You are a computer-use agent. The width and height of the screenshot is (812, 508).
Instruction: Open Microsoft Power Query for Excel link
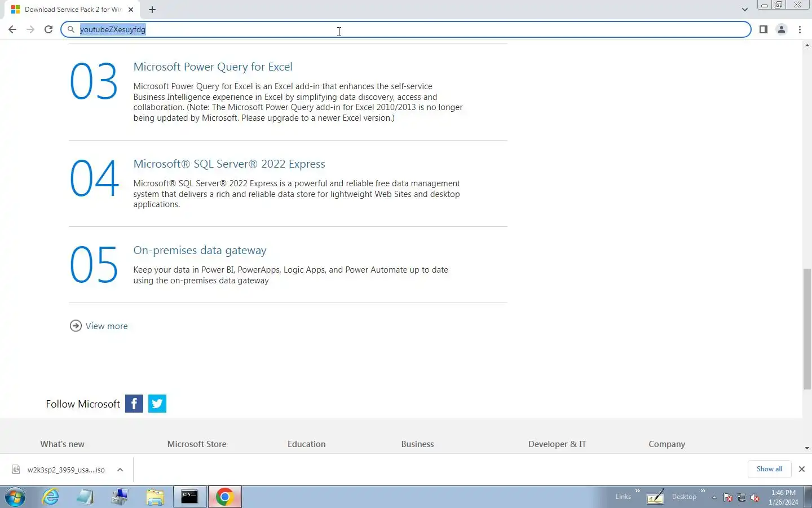213,67
